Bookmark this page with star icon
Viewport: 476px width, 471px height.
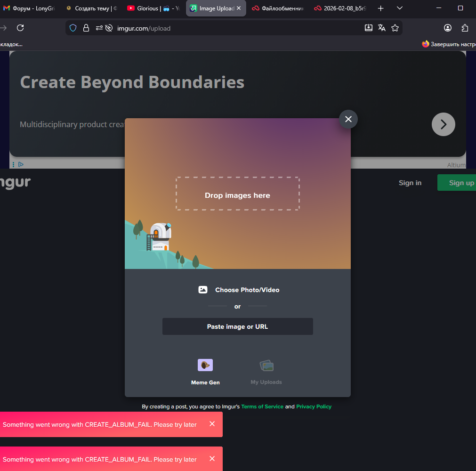tap(395, 28)
